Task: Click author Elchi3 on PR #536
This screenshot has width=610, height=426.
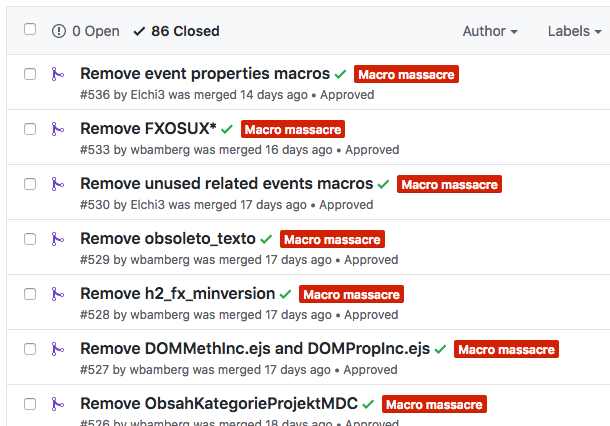Action: (x=147, y=95)
